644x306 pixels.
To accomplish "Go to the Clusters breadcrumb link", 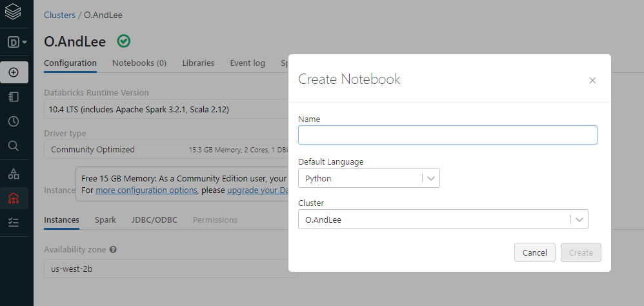I will click(59, 15).
